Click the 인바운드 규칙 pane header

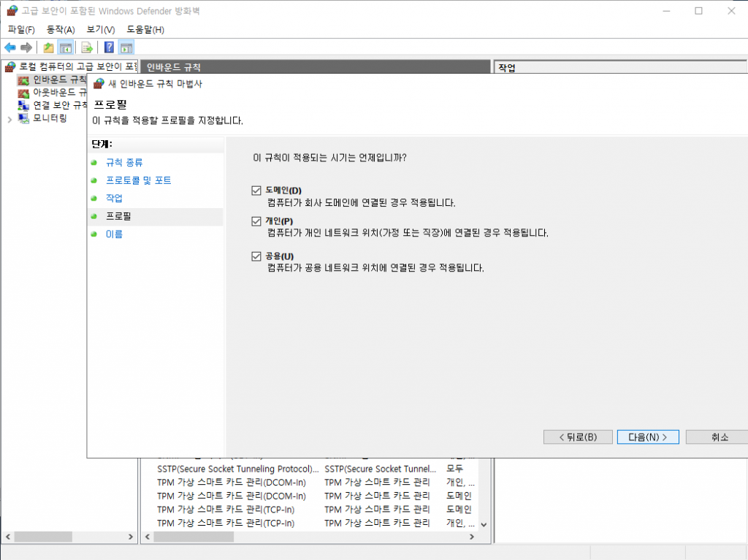pyautogui.click(x=316, y=66)
